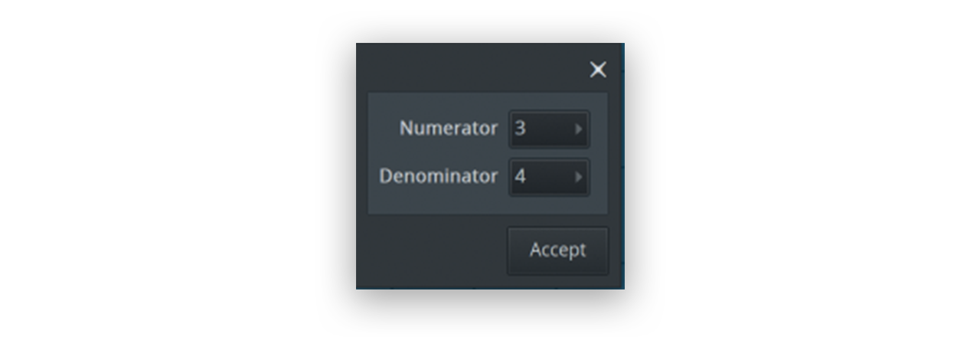Viewport: 980px width, 337px height.
Task: Confirm the 3/4 values with Accept
Action: pyautogui.click(x=557, y=250)
